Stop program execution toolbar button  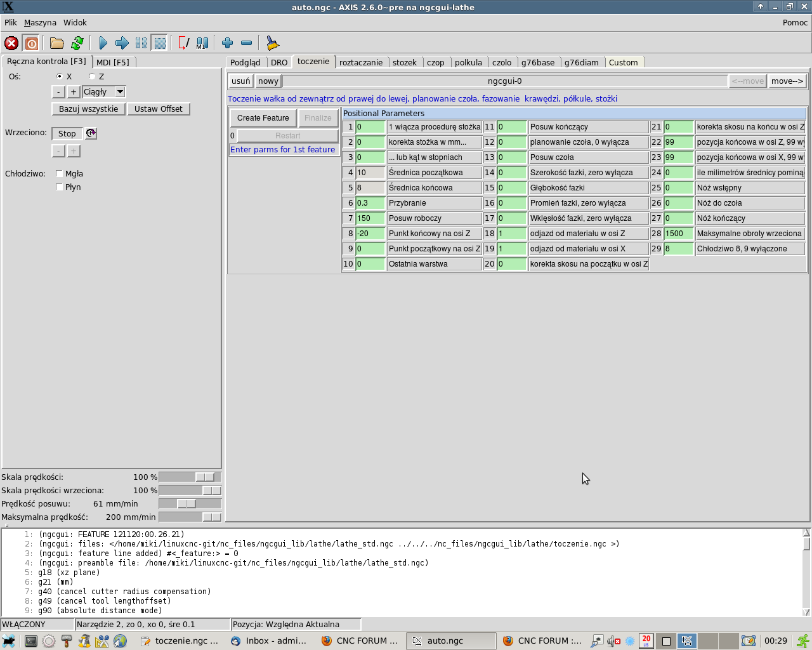(160, 43)
